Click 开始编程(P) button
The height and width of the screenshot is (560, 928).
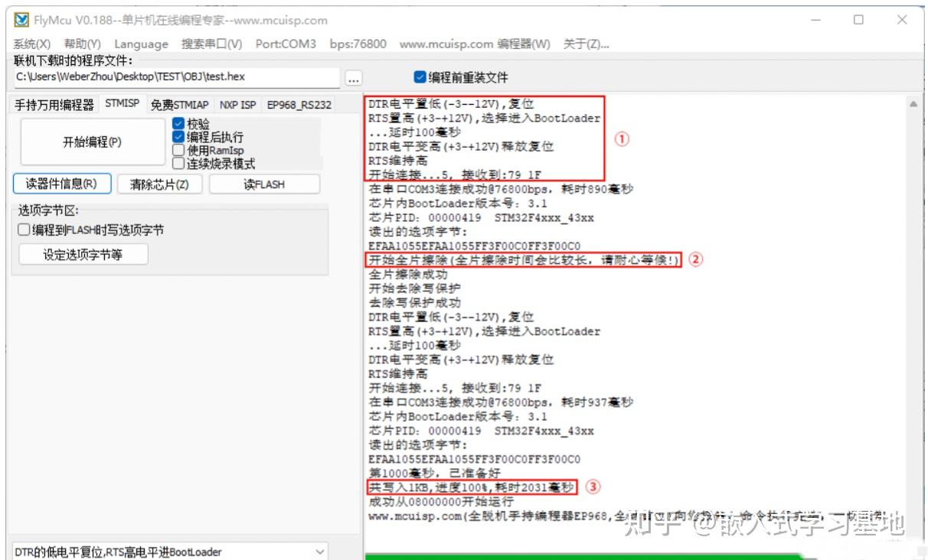[93, 142]
